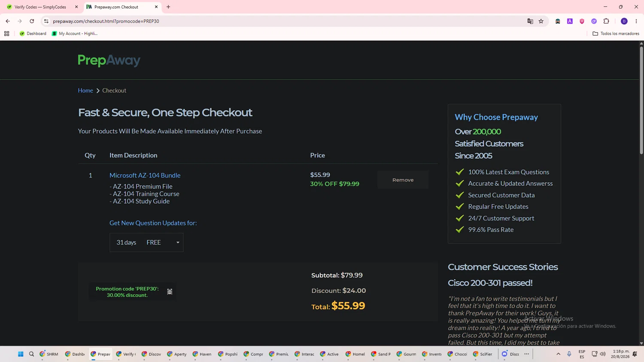
Task: Remove the Microsoft AZ-104 Bundle item
Action: 403,180
